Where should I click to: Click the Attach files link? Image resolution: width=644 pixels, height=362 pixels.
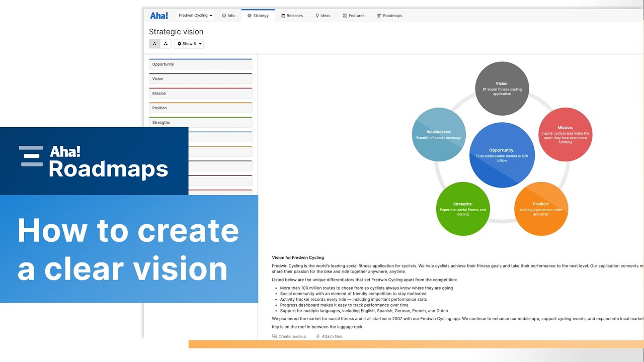click(329, 336)
